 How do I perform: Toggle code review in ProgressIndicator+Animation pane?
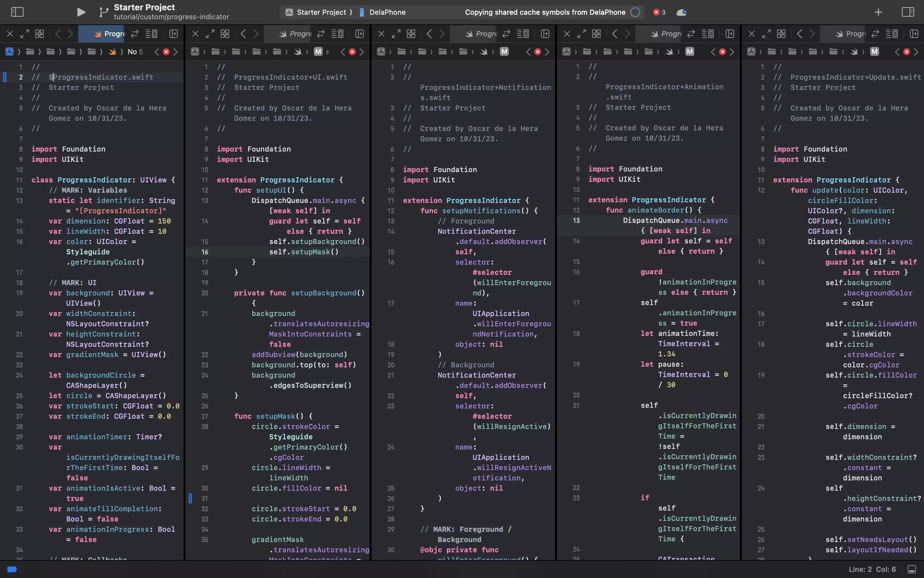pos(691,34)
